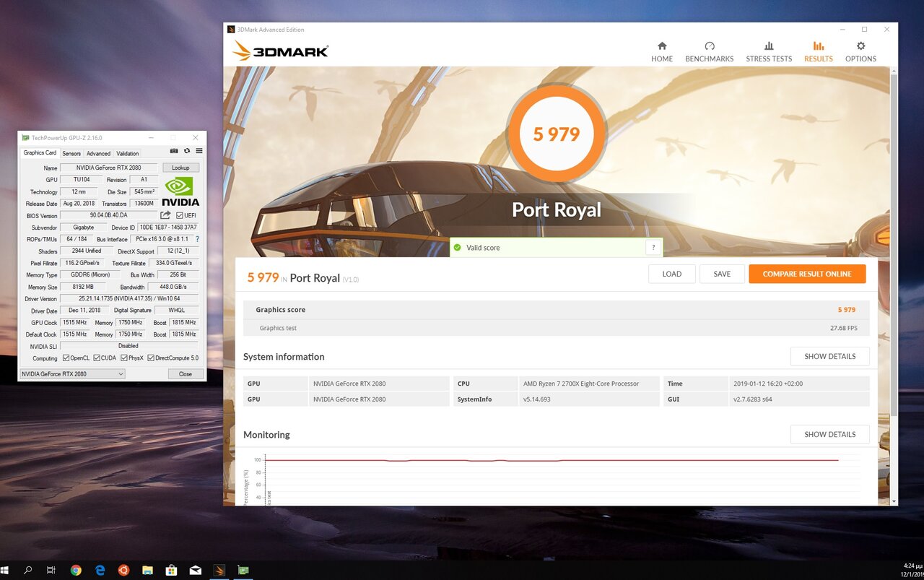
Task: Expand System information with SHOW DETAILS
Action: click(x=829, y=356)
